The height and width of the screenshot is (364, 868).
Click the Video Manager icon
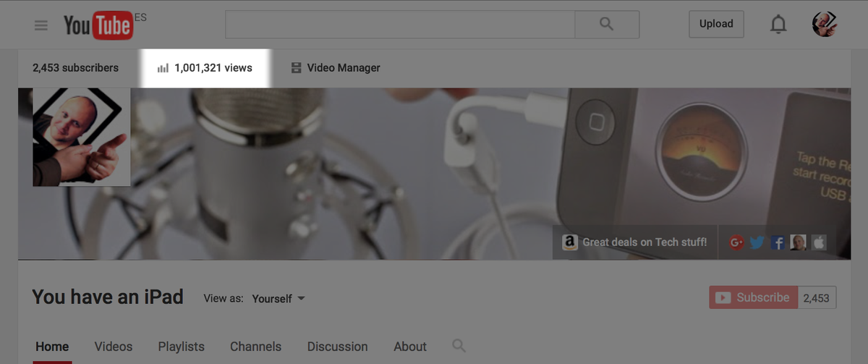(x=296, y=68)
